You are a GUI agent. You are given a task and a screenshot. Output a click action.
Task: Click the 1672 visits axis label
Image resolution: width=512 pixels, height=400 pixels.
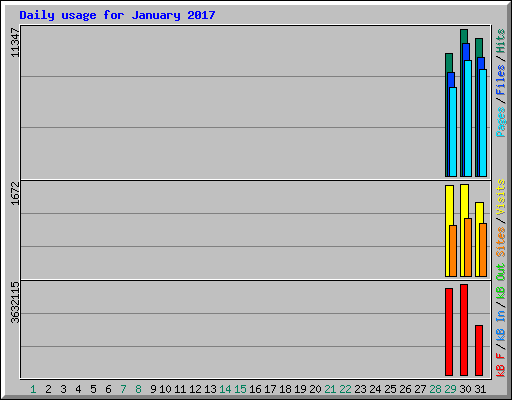click(15, 193)
